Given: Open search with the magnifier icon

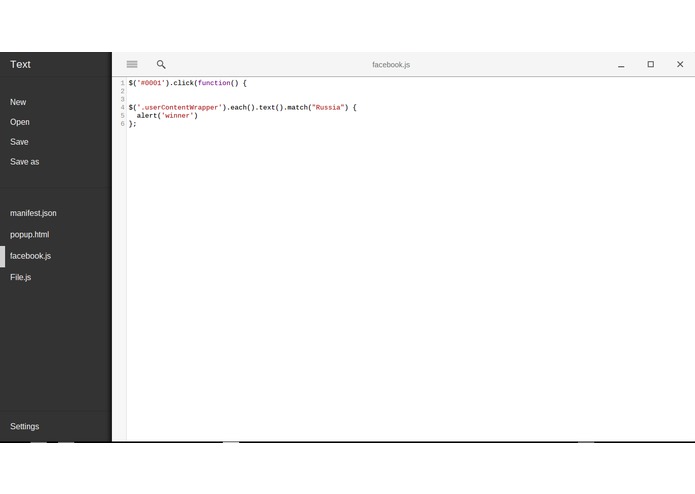Looking at the screenshot, I should click(161, 65).
